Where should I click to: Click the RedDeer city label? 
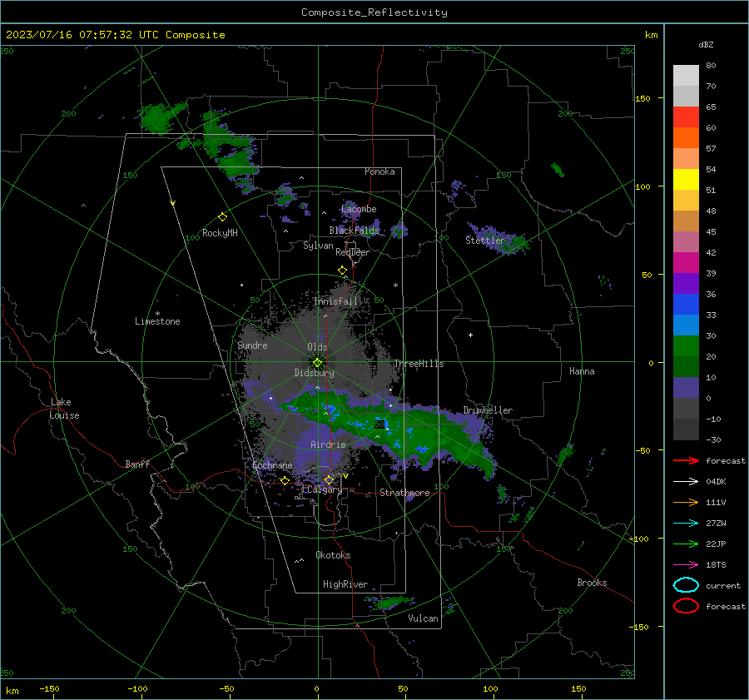[353, 252]
